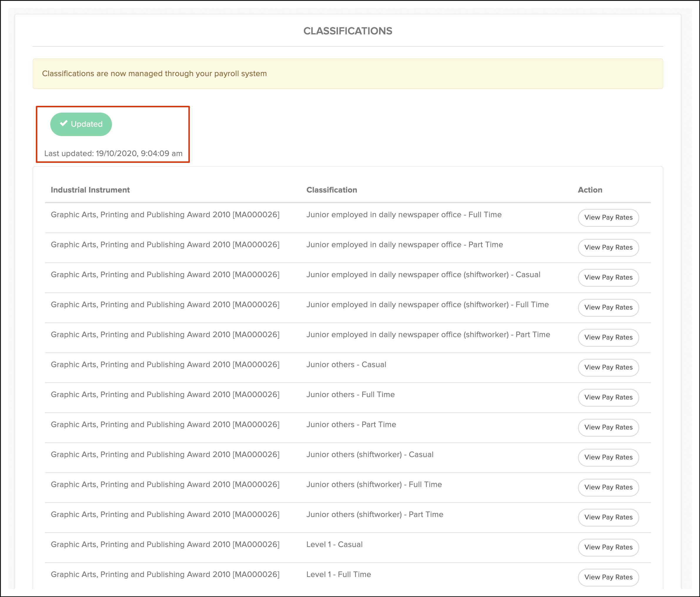View Pay Rates for Level 1 Full Time

click(608, 577)
